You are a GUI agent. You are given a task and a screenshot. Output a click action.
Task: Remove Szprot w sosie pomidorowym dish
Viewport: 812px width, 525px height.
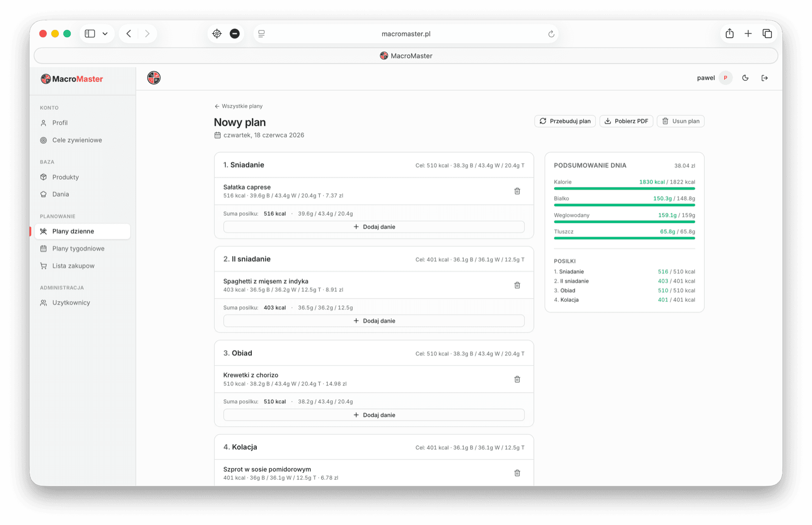pyautogui.click(x=517, y=473)
